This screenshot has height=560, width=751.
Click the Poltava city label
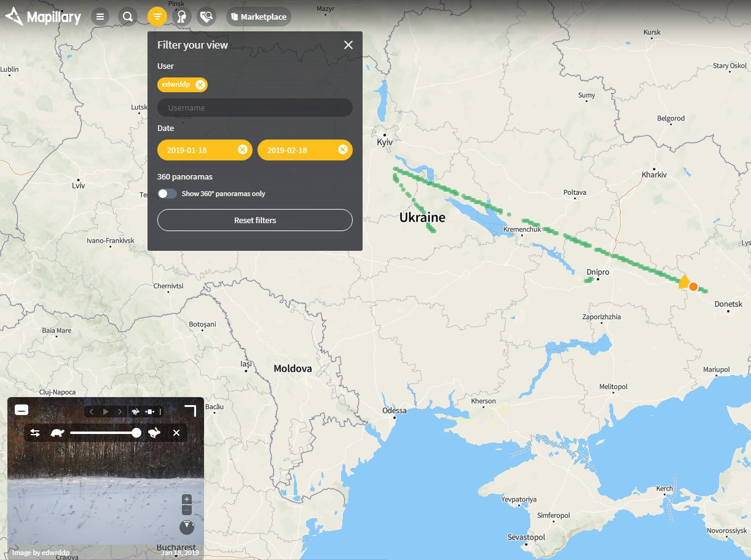[575, 192]
